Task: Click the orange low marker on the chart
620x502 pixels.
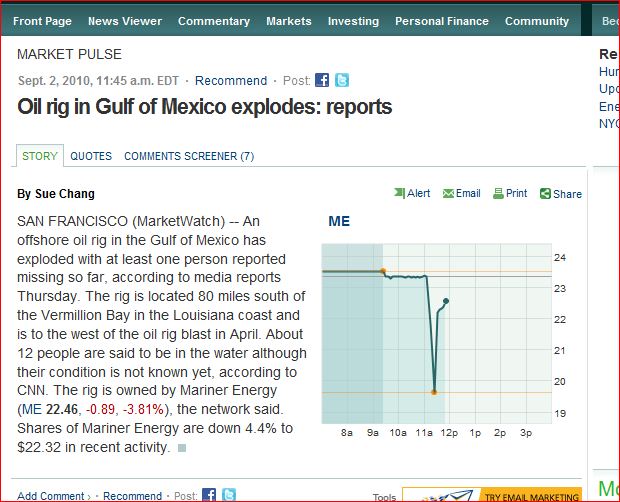Action: point(434,392)
